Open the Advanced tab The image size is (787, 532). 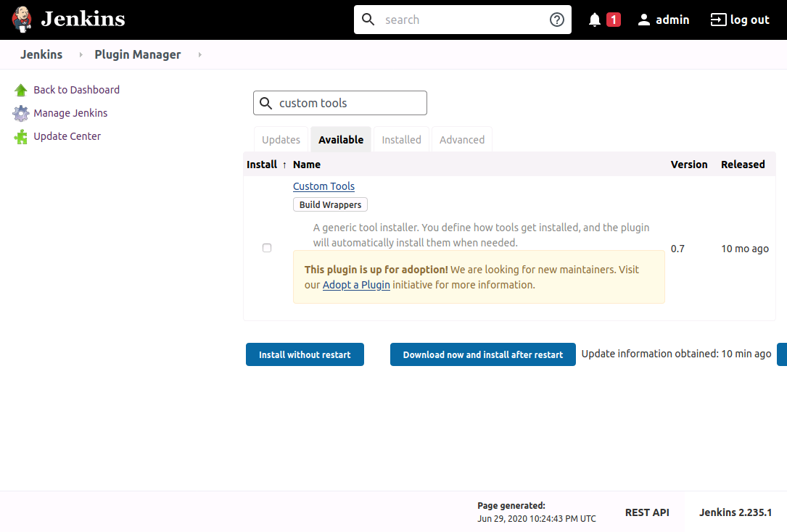click(461, 140)
